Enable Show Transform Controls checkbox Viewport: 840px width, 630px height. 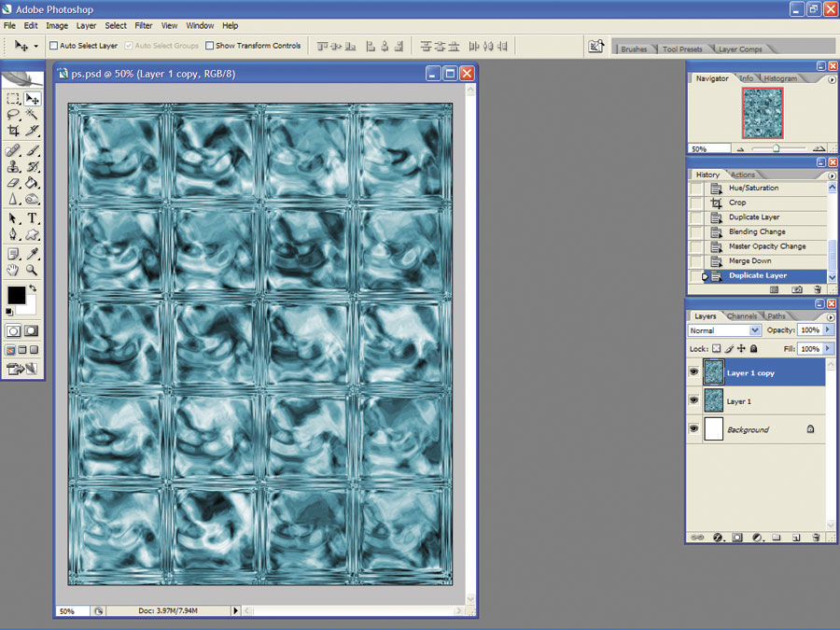[209, 46]
